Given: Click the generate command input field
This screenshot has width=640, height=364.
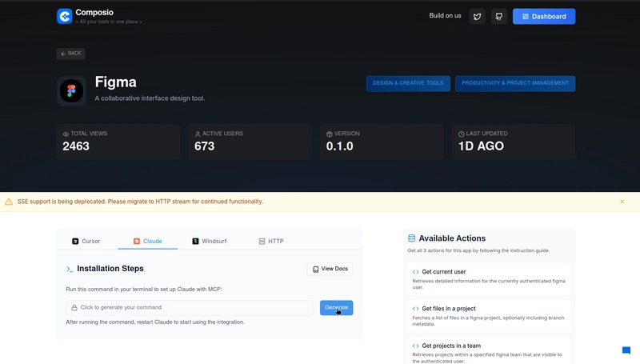Looking at the screenshot, I should click(190, 308).
